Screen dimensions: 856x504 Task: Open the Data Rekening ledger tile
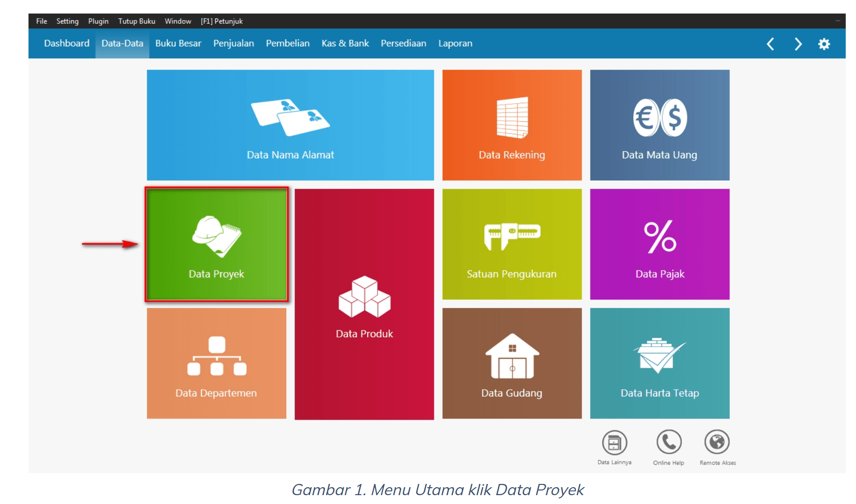point(512,125)
